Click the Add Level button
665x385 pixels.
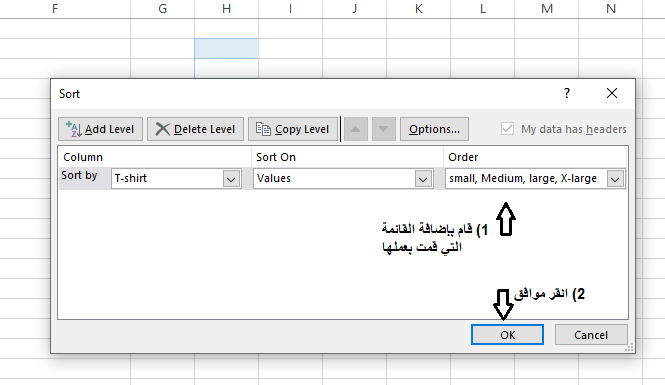coord(101,129)
